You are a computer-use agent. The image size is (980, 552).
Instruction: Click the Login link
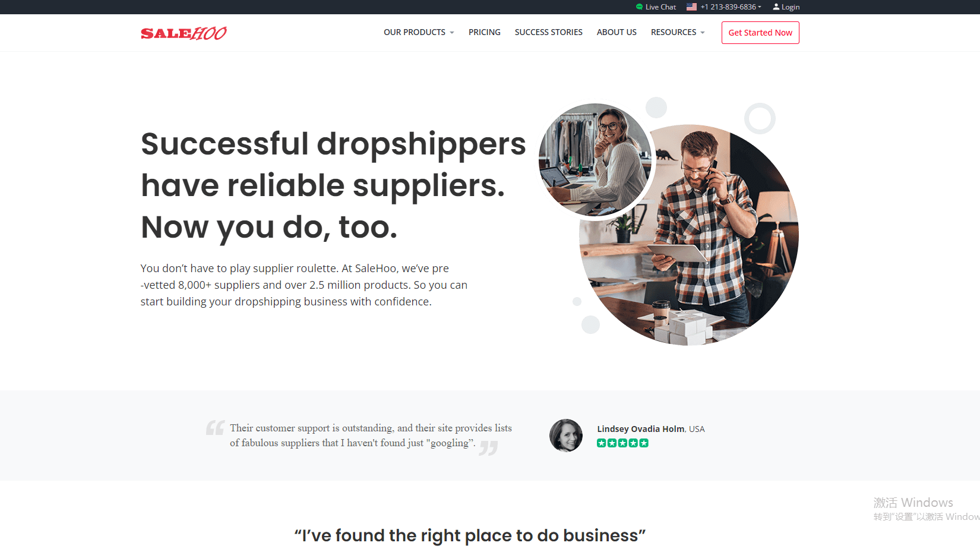tap(790, 7)
